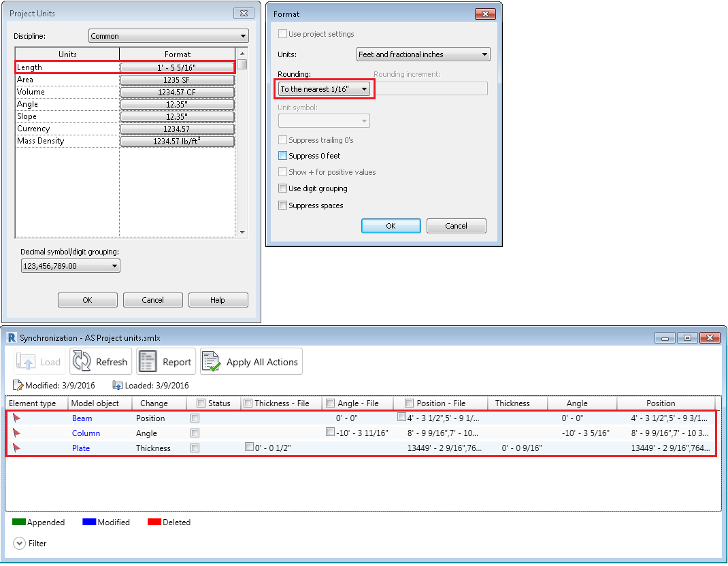Click the Loaded date icon
728x566 pixels.
118,385
